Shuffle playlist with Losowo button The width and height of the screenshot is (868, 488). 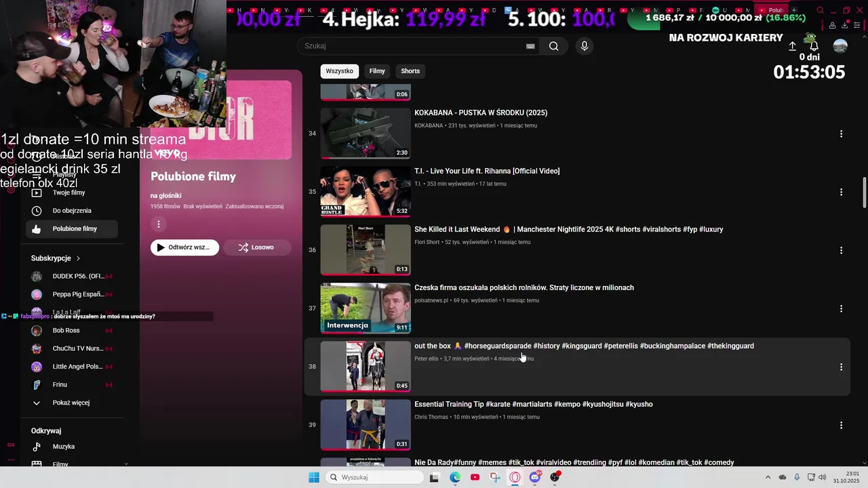tap(257, 247)
